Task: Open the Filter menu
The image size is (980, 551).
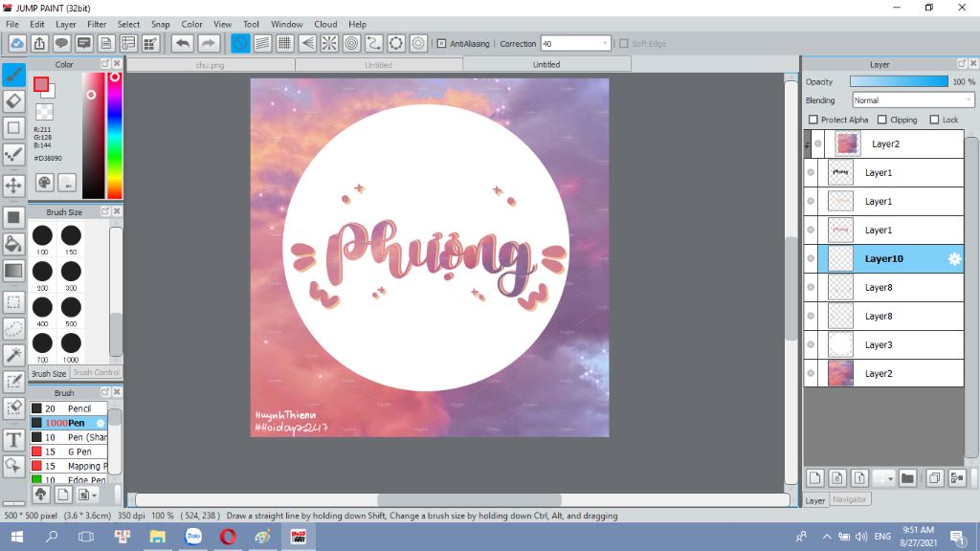Action: [97, 24]
